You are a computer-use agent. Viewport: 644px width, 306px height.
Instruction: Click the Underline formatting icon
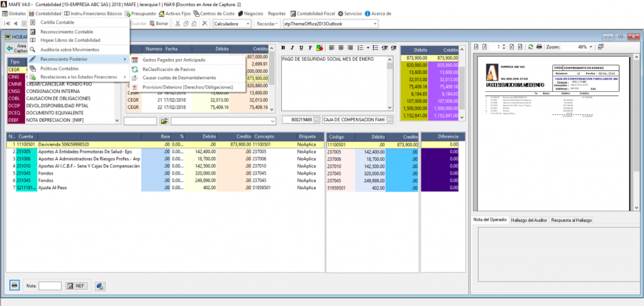coord(301,48)
